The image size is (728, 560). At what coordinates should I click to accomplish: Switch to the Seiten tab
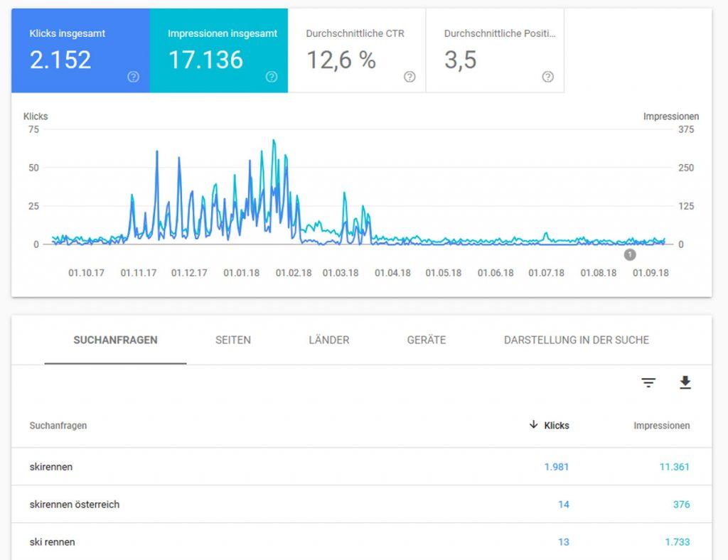click(233, 340)
